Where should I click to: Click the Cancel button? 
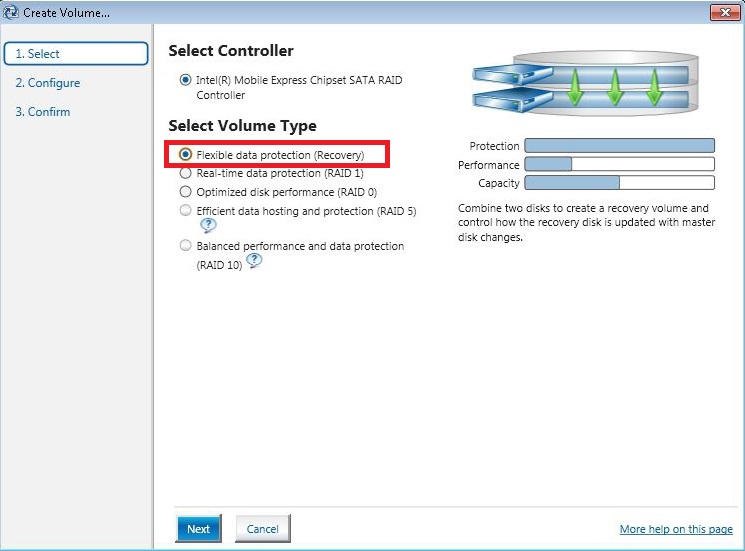[x=263, y=529]
